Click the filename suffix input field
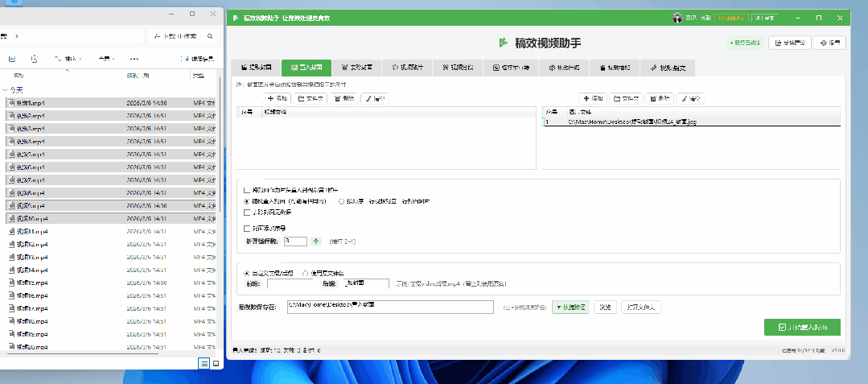The image size is (868, 384). (x=363, y=283)
